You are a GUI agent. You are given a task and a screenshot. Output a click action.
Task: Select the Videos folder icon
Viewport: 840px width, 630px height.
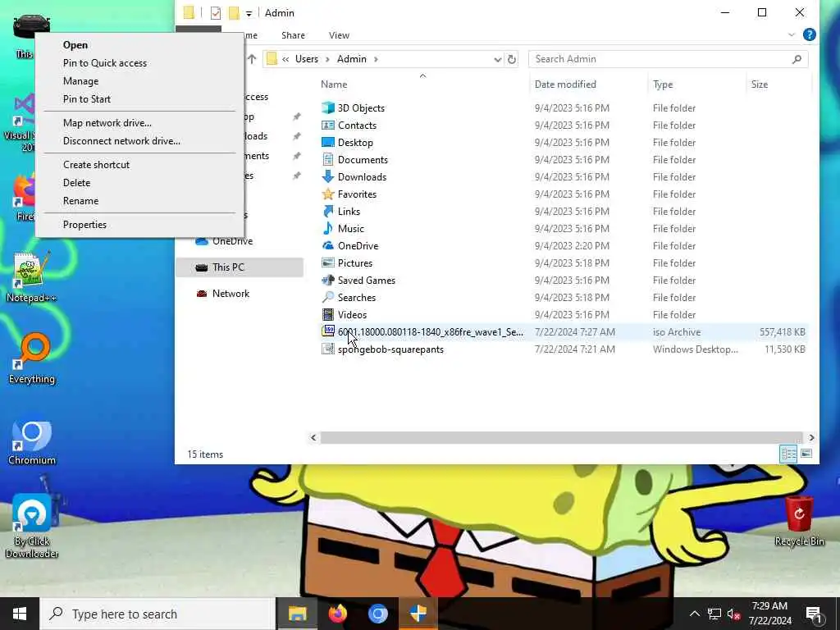coord(328,314)
